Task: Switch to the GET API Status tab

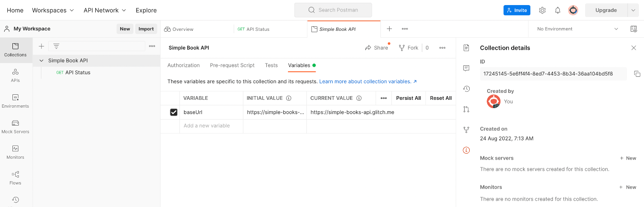Action: (x=270, y=29)
